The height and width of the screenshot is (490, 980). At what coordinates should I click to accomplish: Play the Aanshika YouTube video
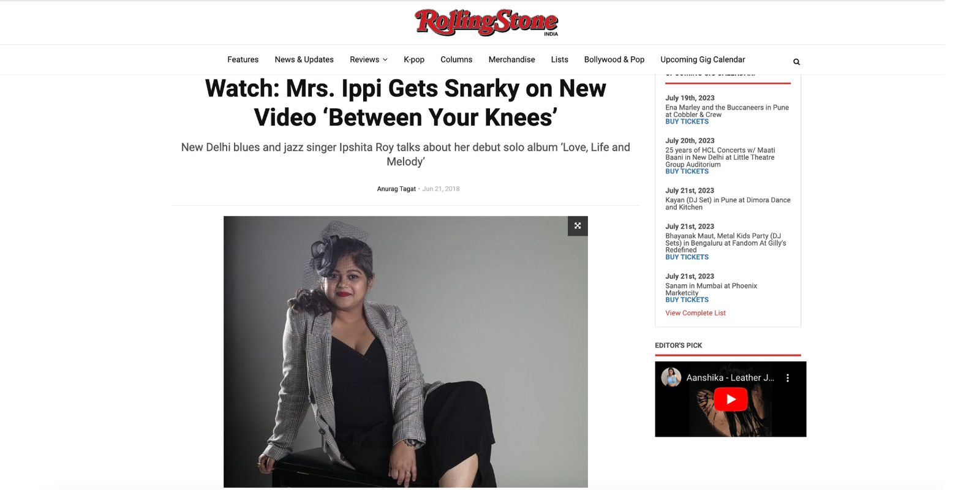point(731,399)
